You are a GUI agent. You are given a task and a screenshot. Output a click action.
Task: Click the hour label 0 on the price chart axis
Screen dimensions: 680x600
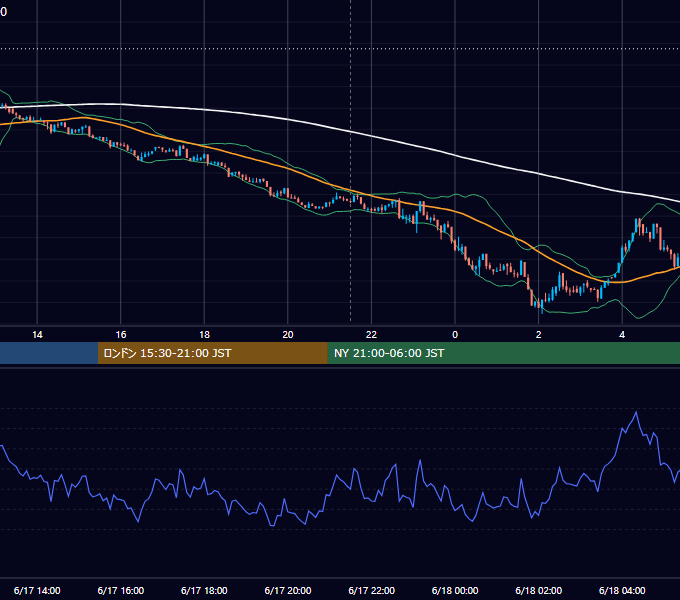coord(455,335)
